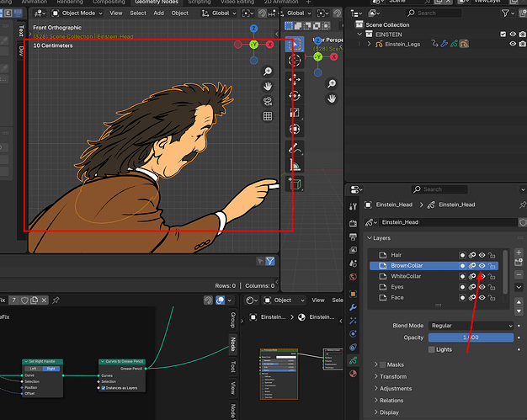
Task: Expand Einstein_Legs in the outliner
Action: pos(369,44)
